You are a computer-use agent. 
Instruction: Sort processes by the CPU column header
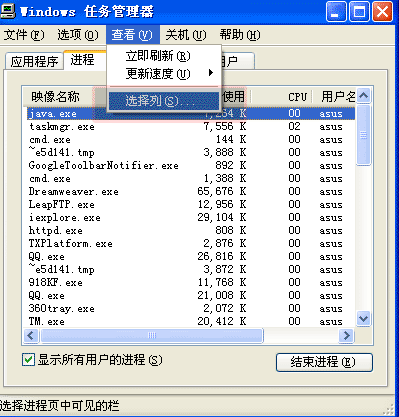coord(297,97)
